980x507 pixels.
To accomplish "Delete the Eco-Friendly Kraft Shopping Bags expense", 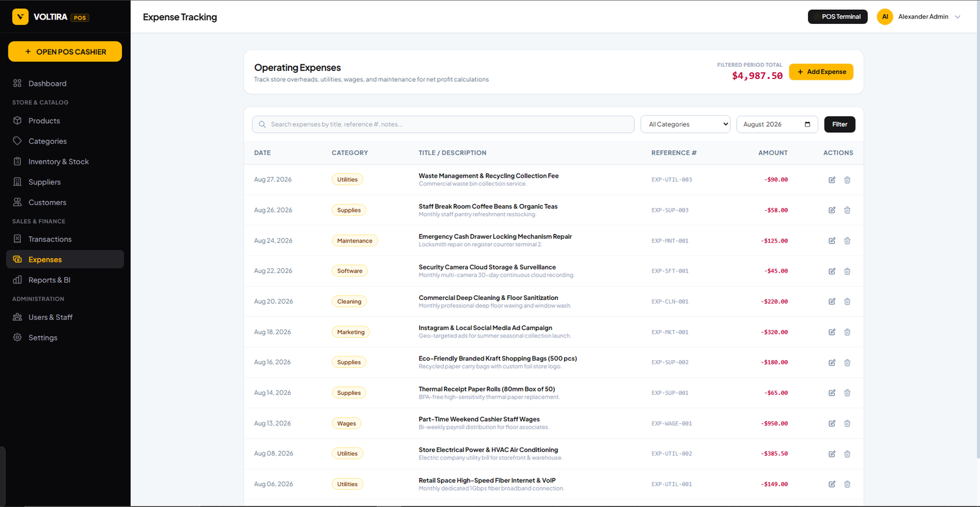I will [847, 362].
